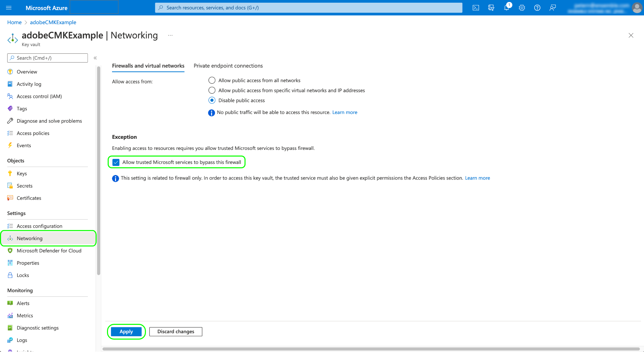This screenshot has width=644, height=352.
Task: Open Learn more about trusted service permissions
Action: click(x=477, y=178)
